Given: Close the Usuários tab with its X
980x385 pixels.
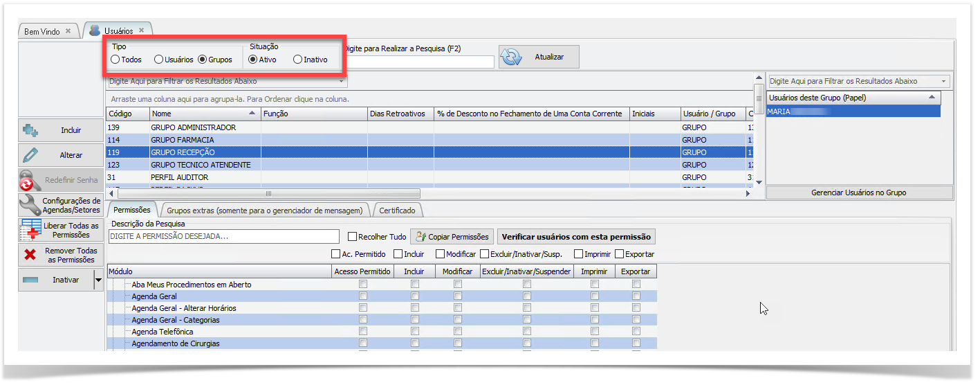Looking at the screenshot, I should (x=141, y=30).
